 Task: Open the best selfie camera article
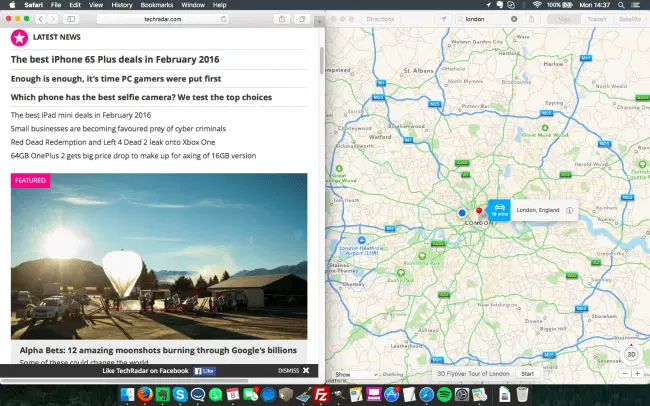[141, 97]
